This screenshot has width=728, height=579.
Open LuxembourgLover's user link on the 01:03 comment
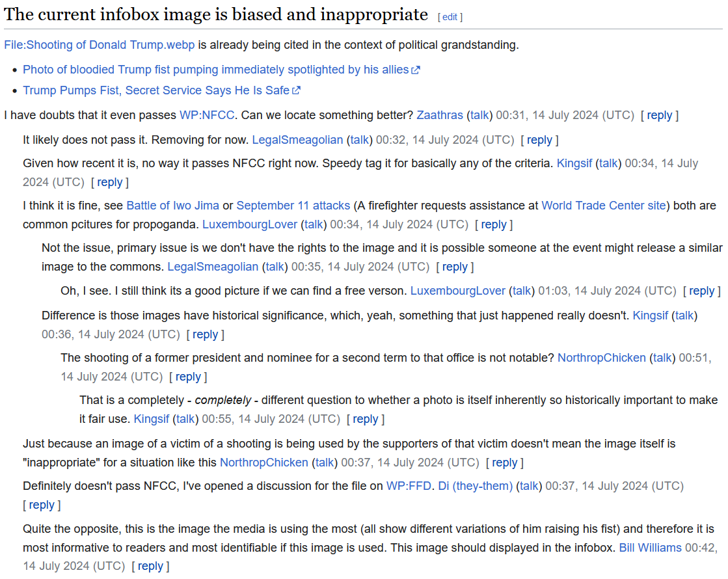(458, 291)
